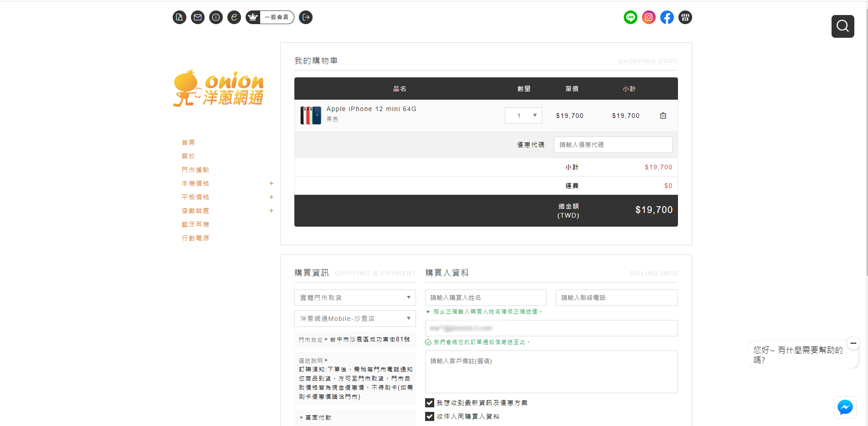Open 藍牙耳機 in side menu
This screenshot has width=868, height=426.
point(195,224)
